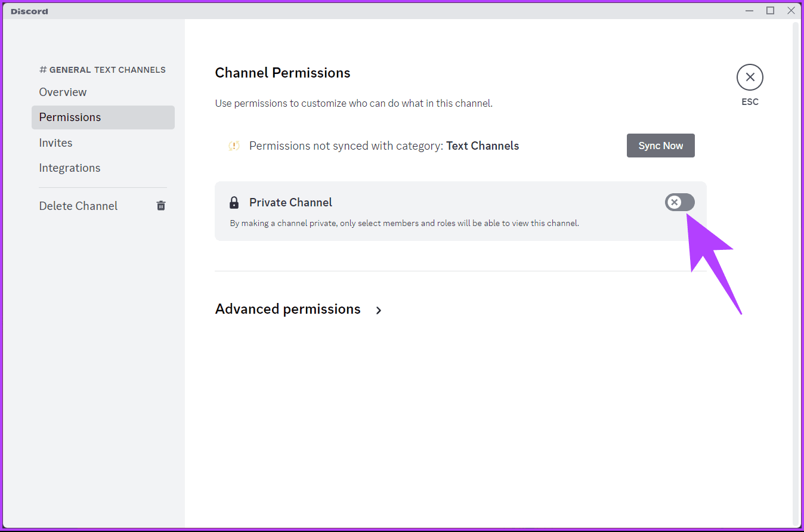804x532 pixels.
Task: Click the Sync Now button
Action: [660, 146]
